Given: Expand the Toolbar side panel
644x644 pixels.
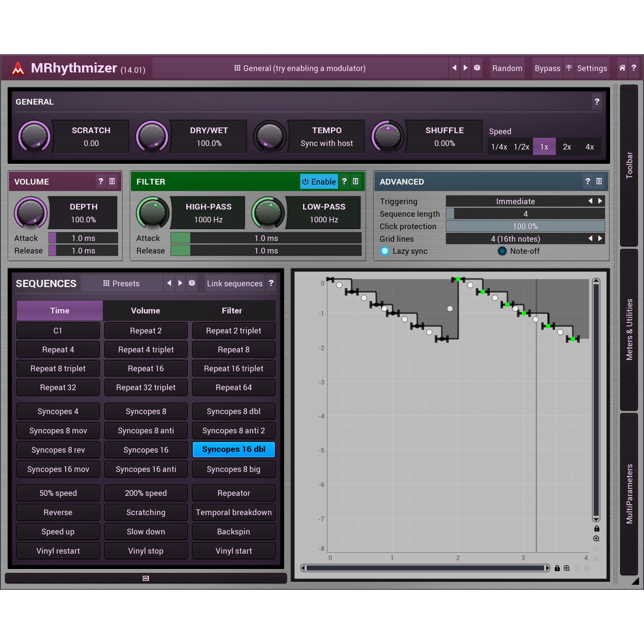Looking at the screenshot, I should [629, 165].
